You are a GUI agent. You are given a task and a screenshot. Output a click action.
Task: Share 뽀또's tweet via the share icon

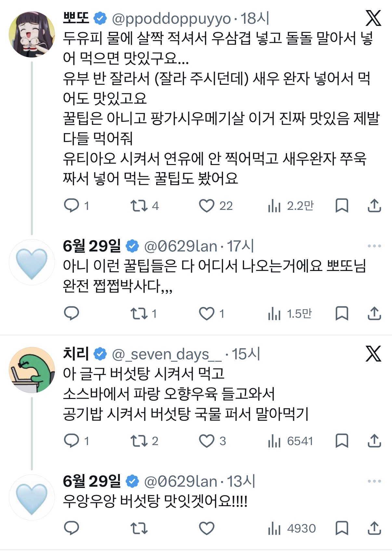pos(374,206)
